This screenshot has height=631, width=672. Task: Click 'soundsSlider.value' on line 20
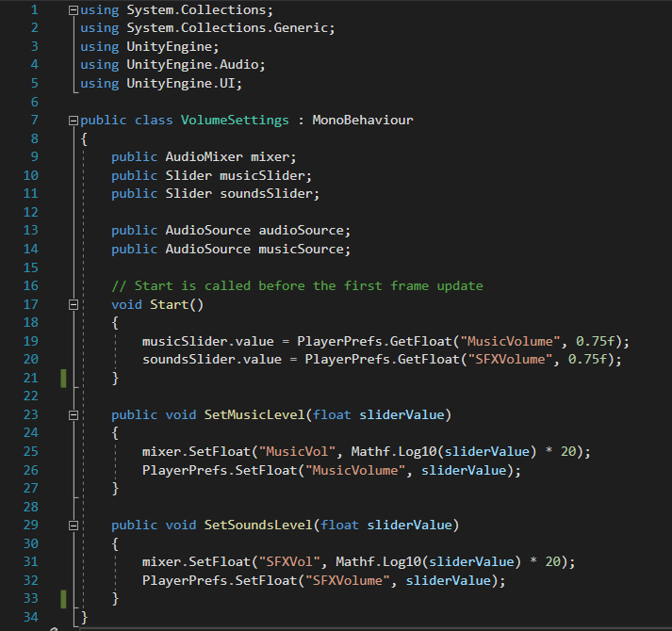pos(212,359)
